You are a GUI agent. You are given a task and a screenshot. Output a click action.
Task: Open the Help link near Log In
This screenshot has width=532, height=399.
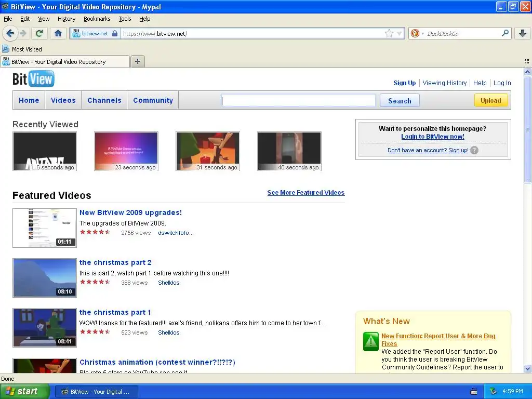tap(480, 83)
